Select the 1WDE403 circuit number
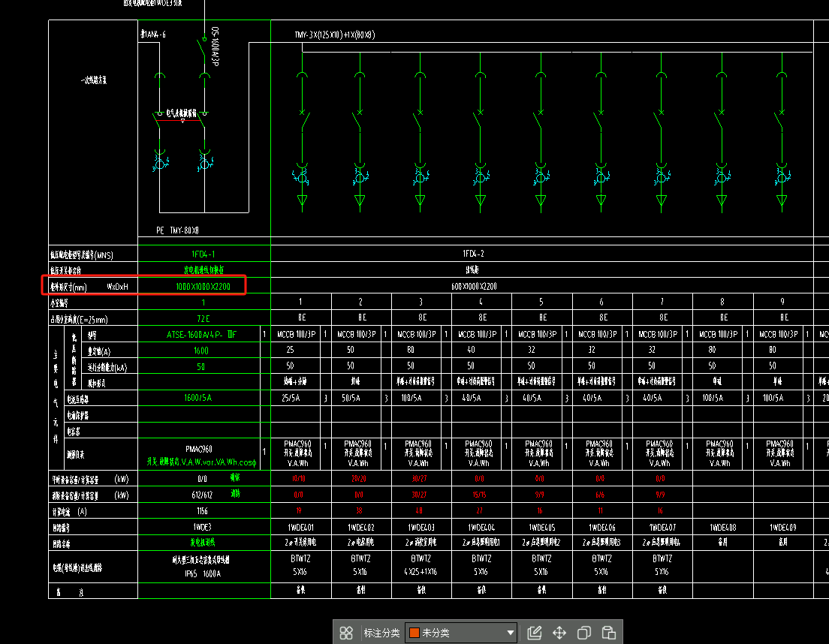Screen dimensions: 829x644 [x=421, y=527]
